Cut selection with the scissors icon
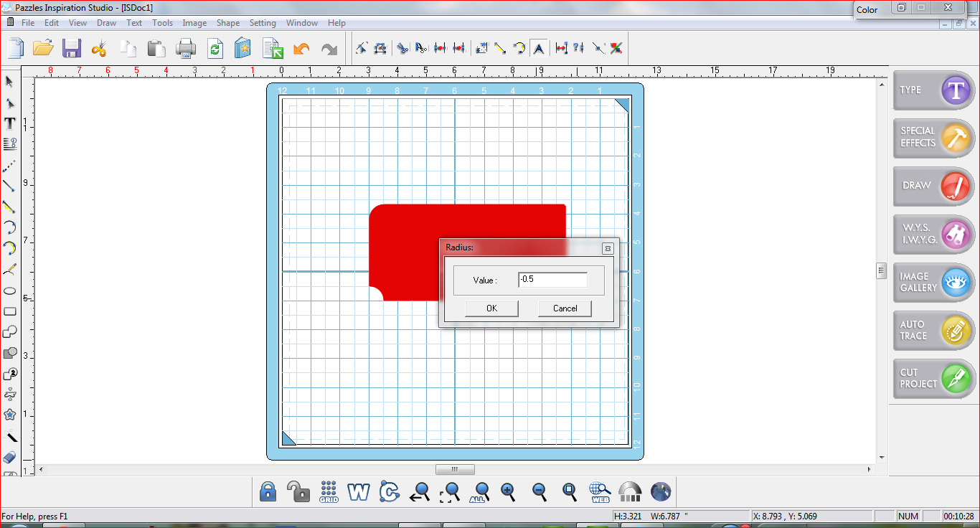The width and height of the screenshot is (980, 528). 99,49
